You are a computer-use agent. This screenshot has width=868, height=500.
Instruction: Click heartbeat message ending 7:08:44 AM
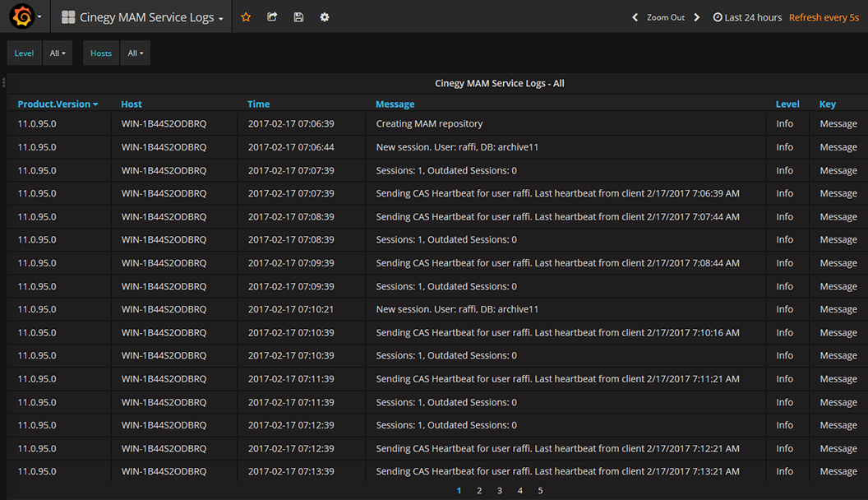click(x=557, y=263)
